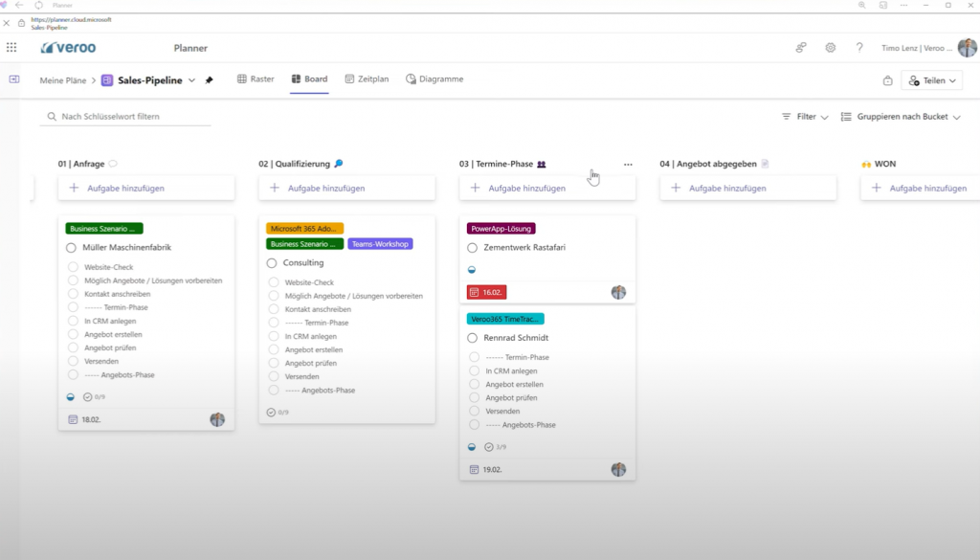Click the Teilen share button
The width and height of the screenshot is (980, 560).
pos(930,79)
